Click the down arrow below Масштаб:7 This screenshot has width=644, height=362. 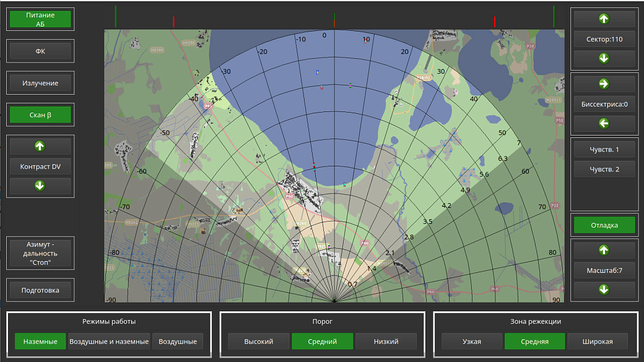point(604,289)
